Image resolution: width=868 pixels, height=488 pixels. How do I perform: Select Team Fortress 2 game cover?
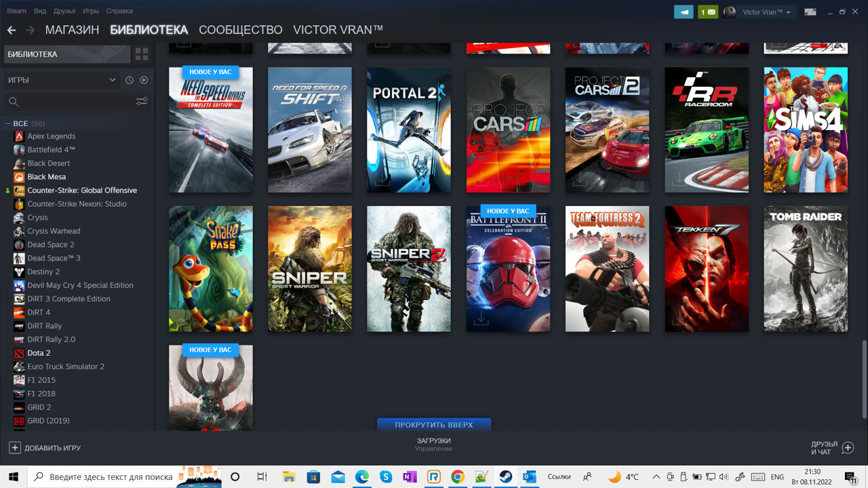607,269
